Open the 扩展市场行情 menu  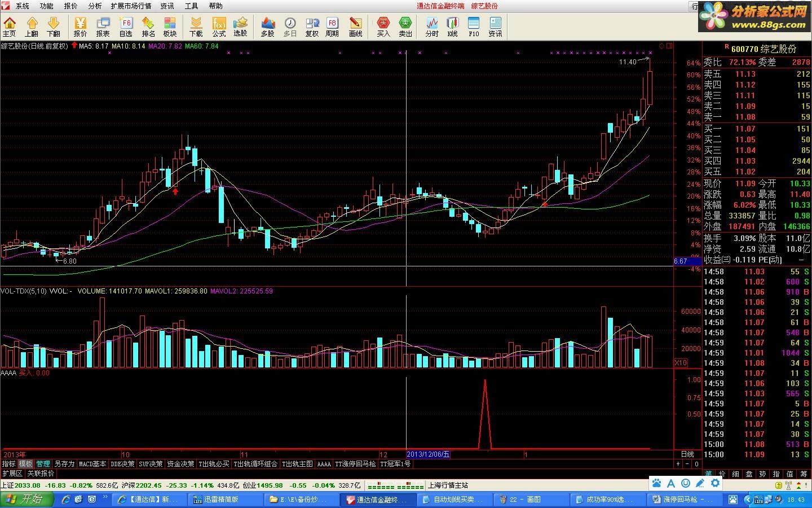(131, 6)
